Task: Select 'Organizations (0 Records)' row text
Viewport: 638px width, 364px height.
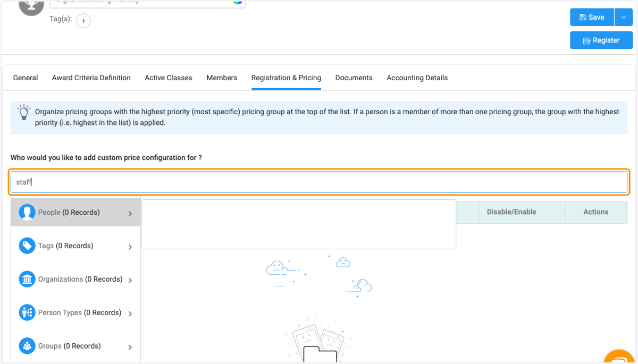Action: (80, 280)
